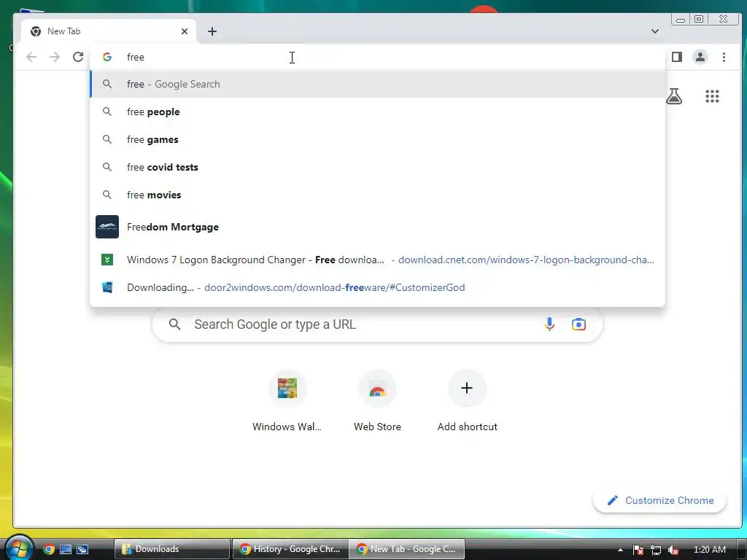Open the profile avatar menu
Viewport: 747px width, 560px height.
pos(700,57)
